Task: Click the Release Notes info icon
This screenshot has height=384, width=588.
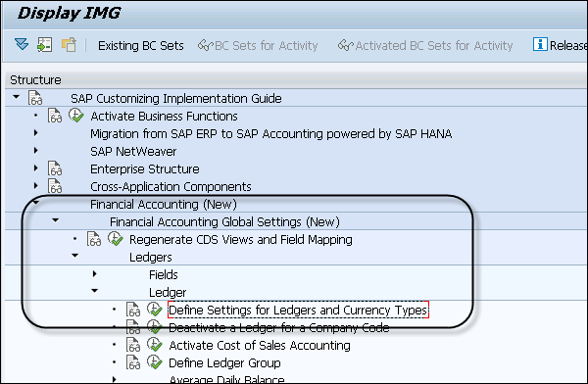Action: click(540, 45)
